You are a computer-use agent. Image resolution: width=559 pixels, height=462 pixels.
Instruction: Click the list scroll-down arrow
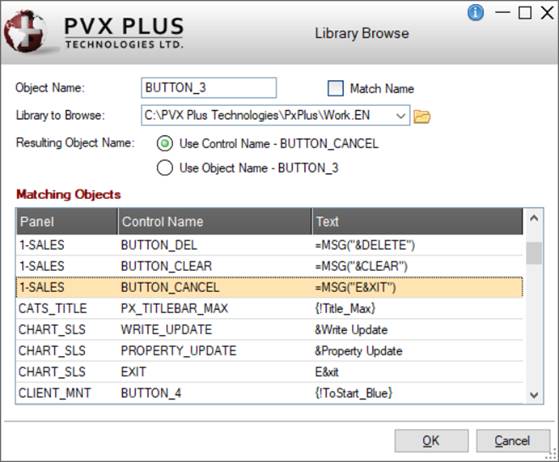[x=534, y=395]
